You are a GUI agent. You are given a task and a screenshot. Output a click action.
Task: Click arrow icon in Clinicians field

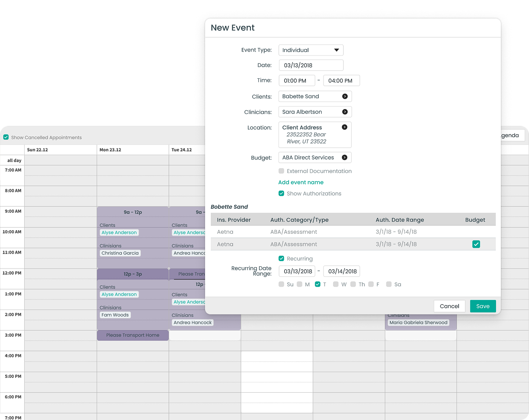345,112
